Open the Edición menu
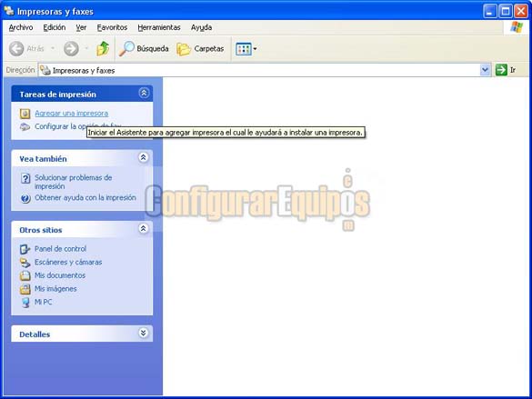This screenshot has height=399, width=532. pos(55,27)
